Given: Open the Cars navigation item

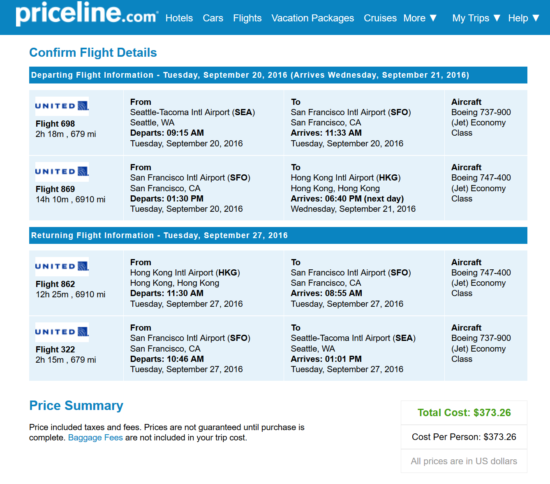Looking at the screenshot, I should click(x=213, y=18).
